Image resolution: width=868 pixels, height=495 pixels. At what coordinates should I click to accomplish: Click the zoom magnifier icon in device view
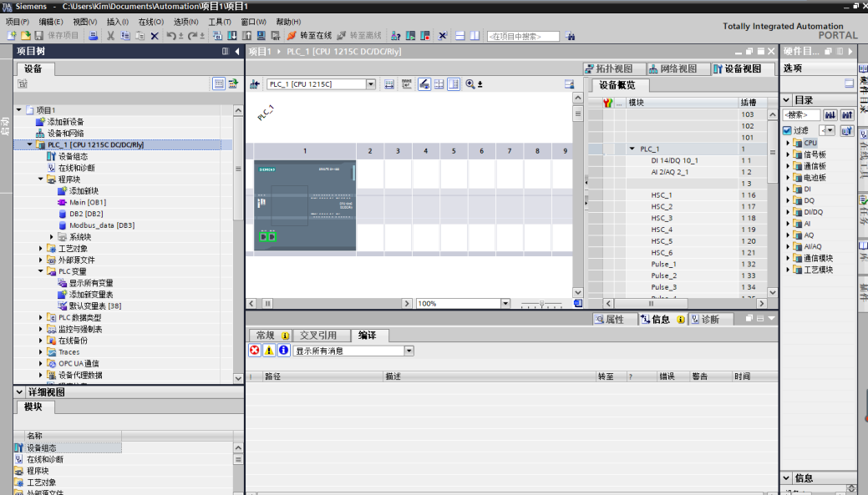(470, 84)
